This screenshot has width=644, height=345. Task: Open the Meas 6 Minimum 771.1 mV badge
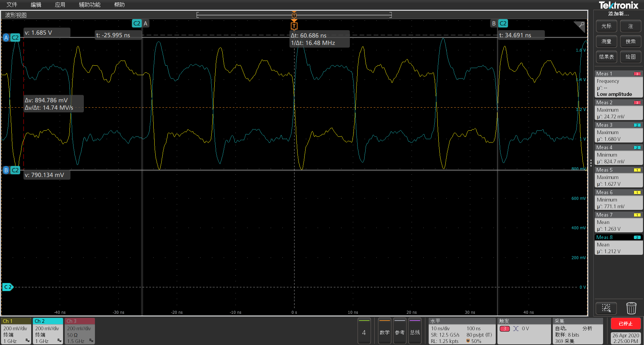click(x=619, y=200)
